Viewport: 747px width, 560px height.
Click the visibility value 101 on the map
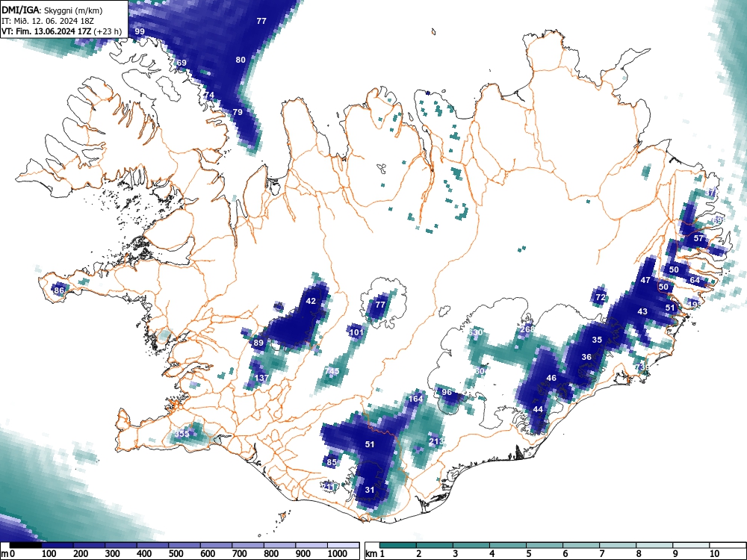[x=356, y=332]
